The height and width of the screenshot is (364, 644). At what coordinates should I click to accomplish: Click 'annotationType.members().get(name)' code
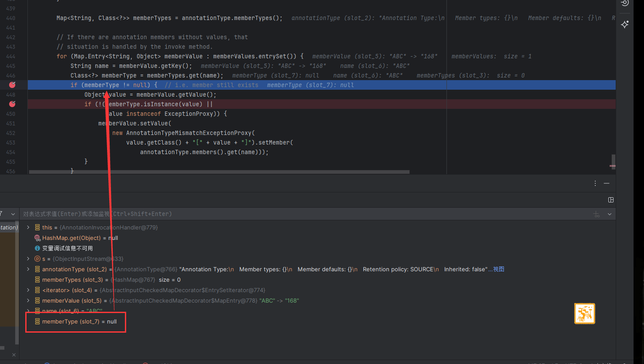pos(201,152)
